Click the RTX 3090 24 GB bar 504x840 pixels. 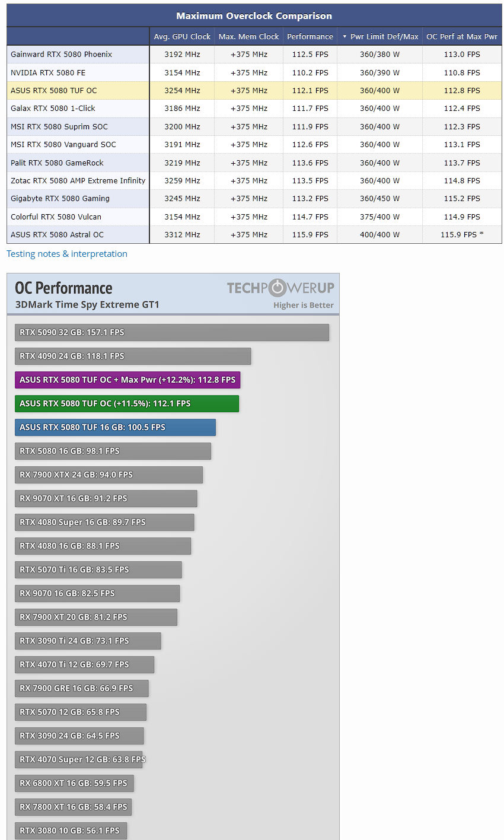79,736
